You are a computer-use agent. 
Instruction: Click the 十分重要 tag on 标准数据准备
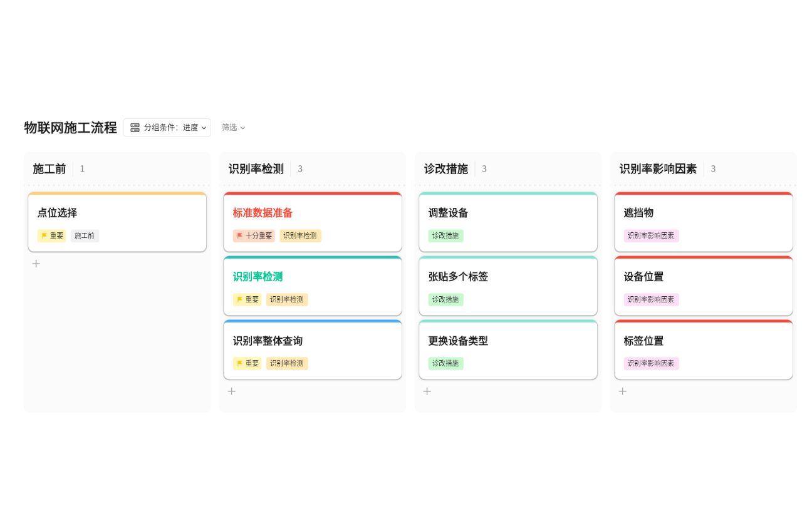coord(254,236)
